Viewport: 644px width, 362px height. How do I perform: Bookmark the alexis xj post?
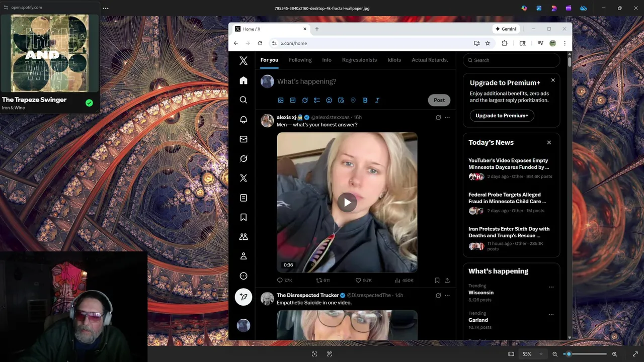[437, 280]
